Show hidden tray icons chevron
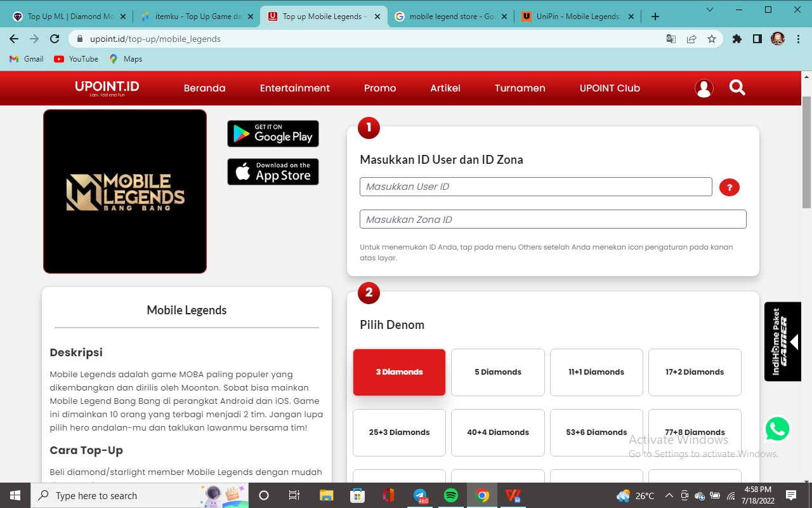Viewport: 812px width, 508px height. [x=669, y=495]
